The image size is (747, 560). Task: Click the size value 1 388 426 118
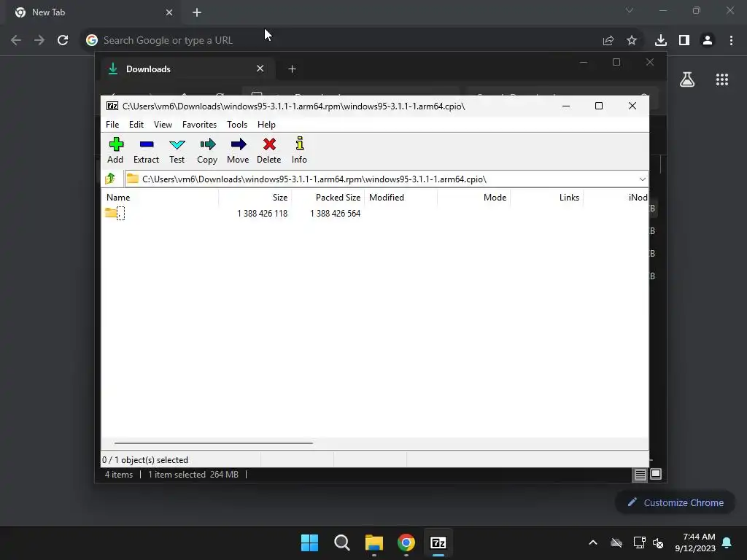(x=263, y=214)
